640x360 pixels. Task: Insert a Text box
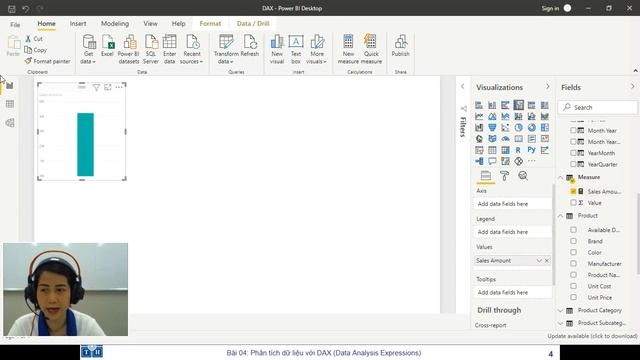coord(296,49)
